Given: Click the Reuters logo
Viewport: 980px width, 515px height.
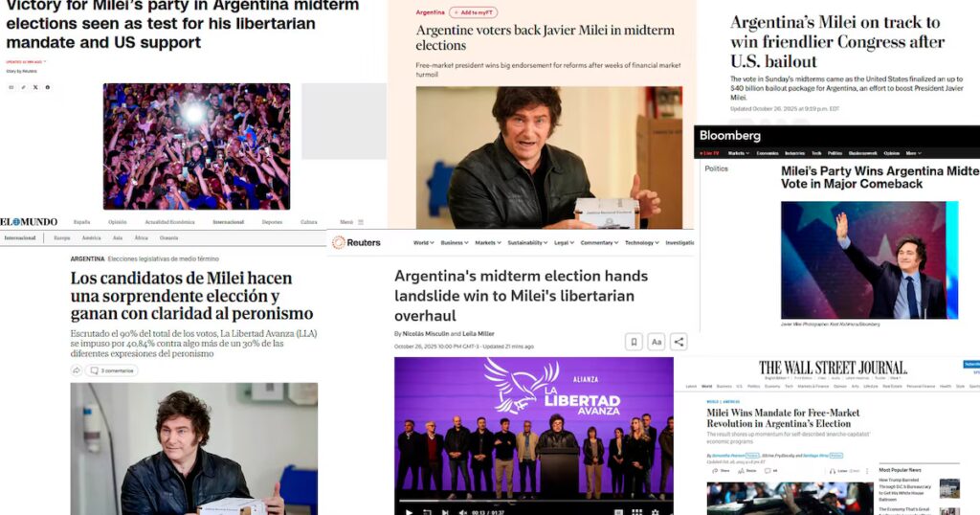Looking at the screenshot, I should [356, 242].
